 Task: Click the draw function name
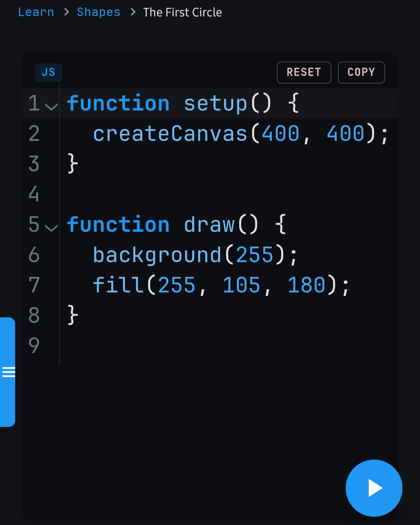click(x=209, y=225)
